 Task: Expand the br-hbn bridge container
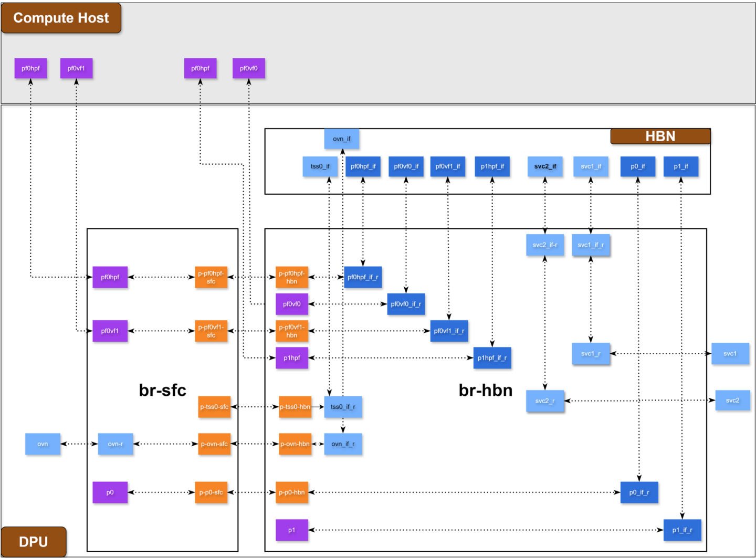click(486, 390)
